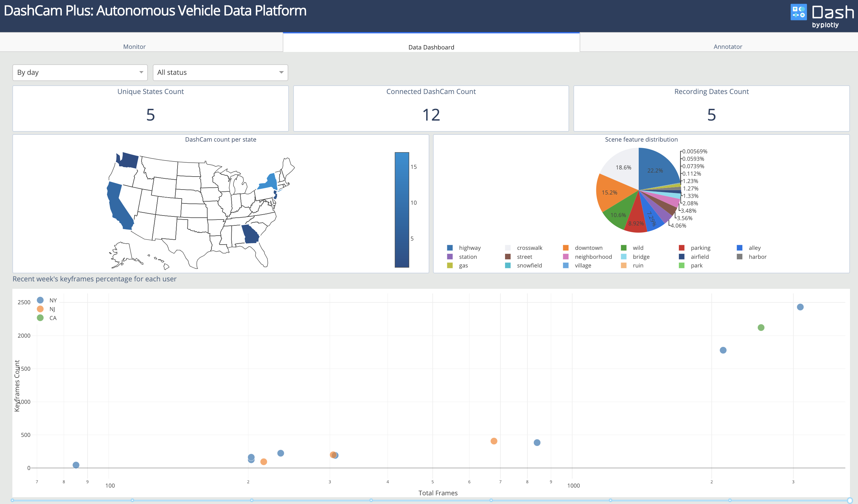Select the Data Dashboard tab
The image size is (858, 504).
point(431,47)
